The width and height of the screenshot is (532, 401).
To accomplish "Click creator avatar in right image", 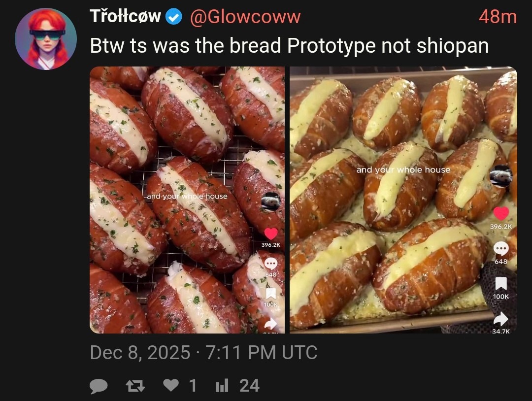I will click(x=501, y=176).
